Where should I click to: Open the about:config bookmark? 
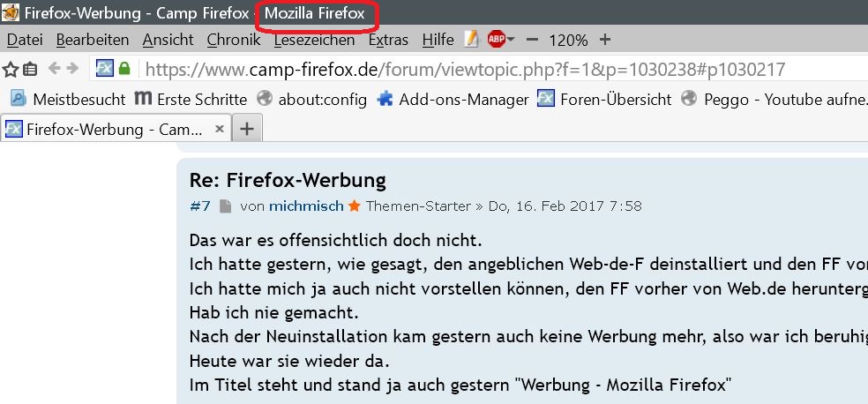[312, 99]
